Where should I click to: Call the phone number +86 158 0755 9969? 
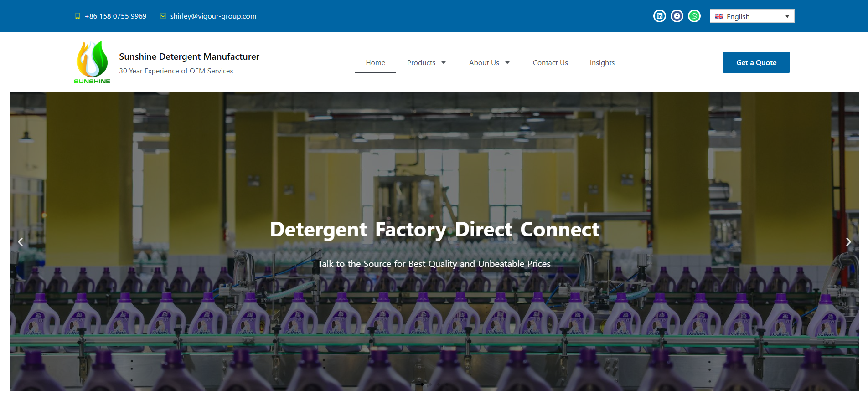[x=115, y=16]
